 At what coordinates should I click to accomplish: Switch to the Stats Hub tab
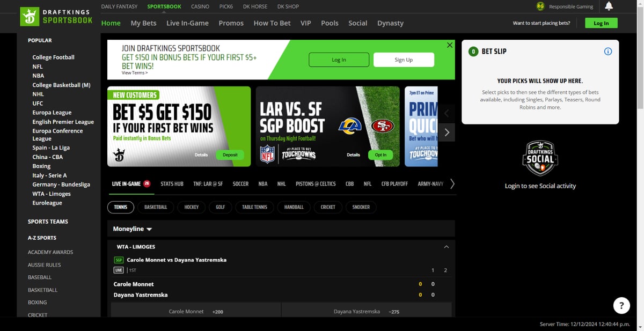pos(172,184)
